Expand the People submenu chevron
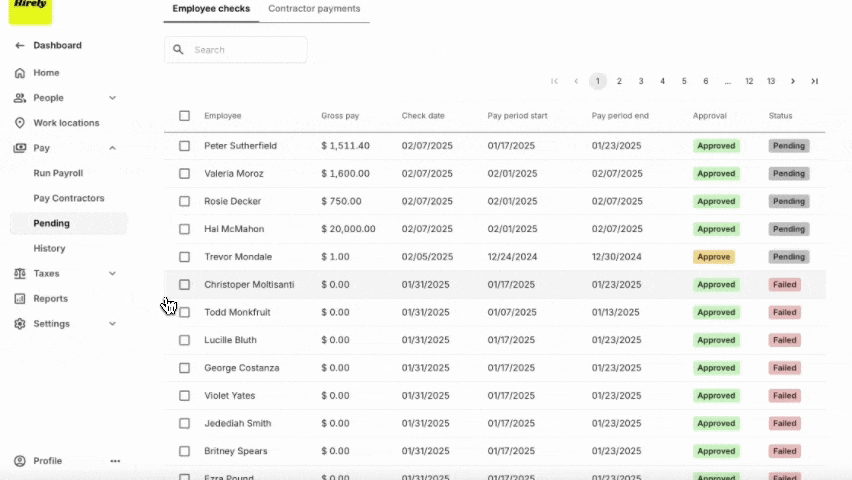Image resolution: width=852 pixels, height=480 pixels. 112,98
